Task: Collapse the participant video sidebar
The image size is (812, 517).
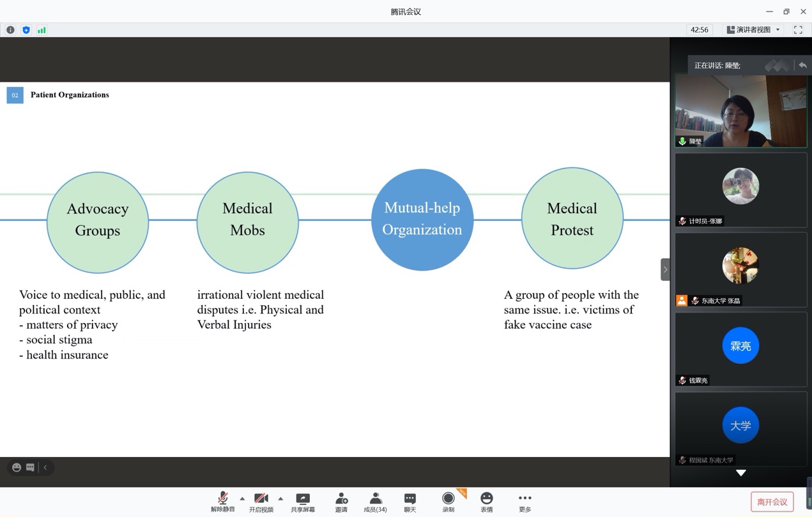Action: 665,269
